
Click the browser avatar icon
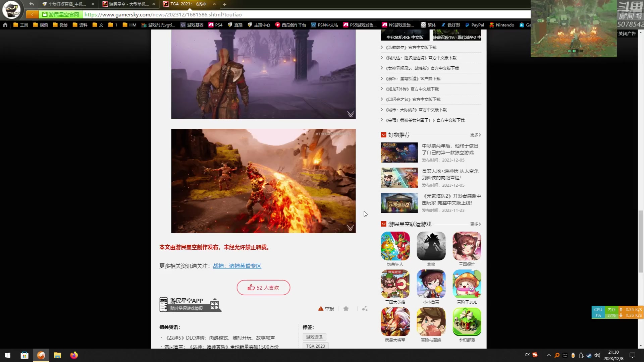coord(11,10)
